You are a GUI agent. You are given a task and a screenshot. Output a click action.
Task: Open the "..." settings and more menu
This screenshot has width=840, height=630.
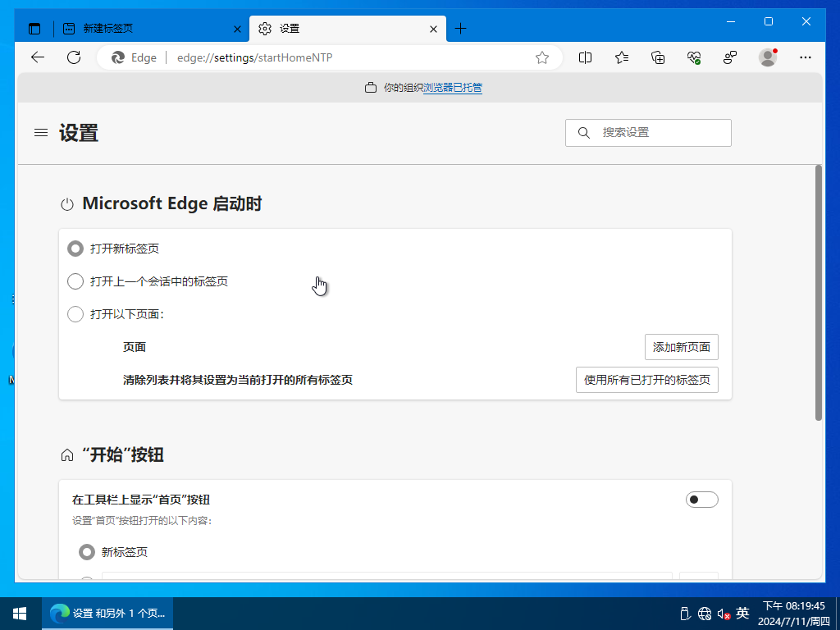[x=806, y=57]
